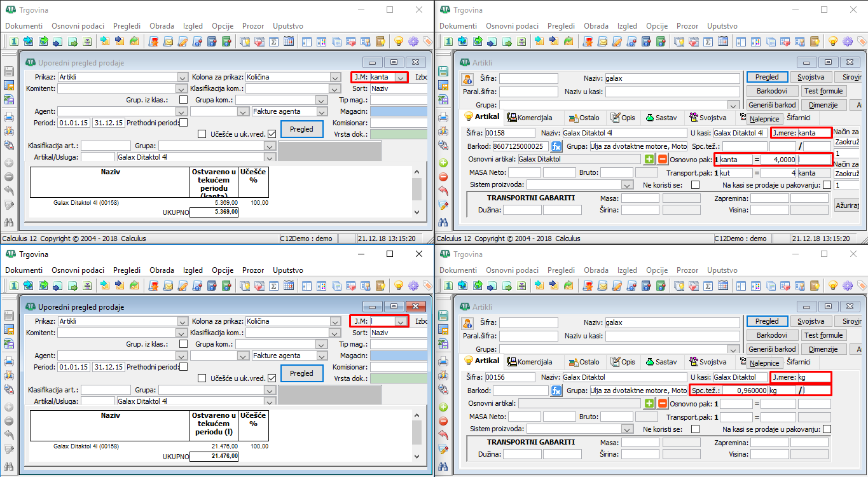868x477 pixels.
Task: Tick Grup. iz klas. checkbox in J.M. kanta report
Action: pos(183,100)
